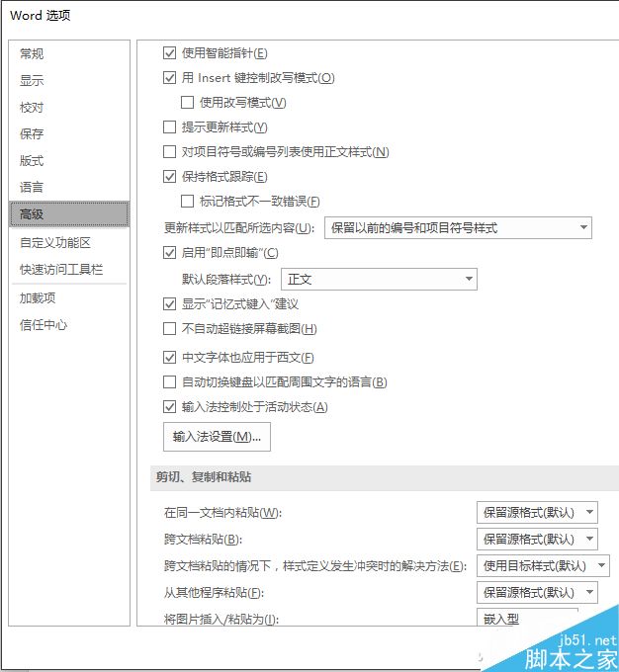
Task: Select 显示 category in sidebar
Action: point(69,81)
